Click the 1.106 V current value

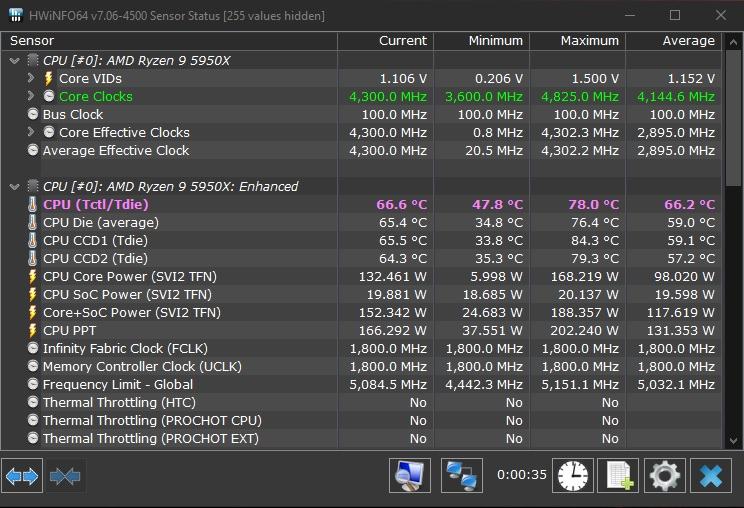pos(403,78)
